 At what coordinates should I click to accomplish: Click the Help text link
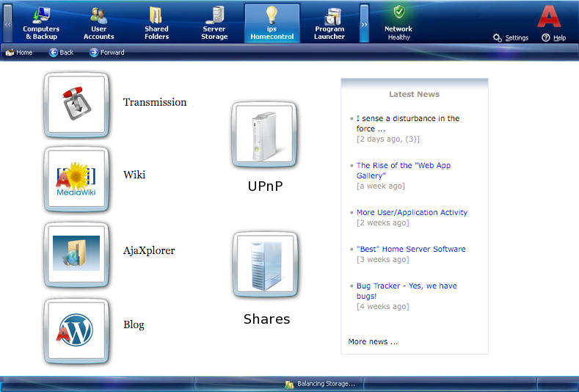coord(559,37)
